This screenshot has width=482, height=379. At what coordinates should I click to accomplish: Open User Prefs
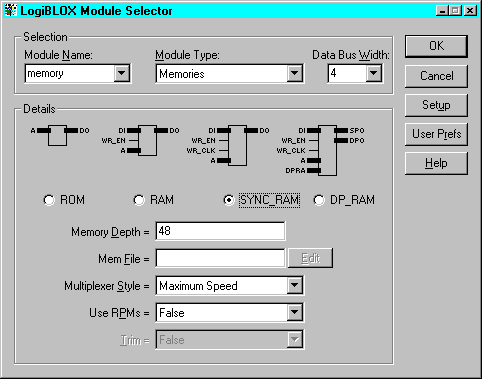[436, 134]
